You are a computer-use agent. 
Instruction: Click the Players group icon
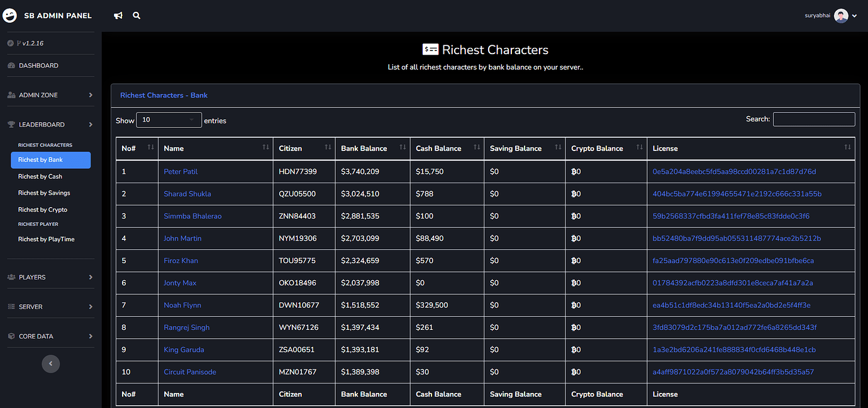point(11,277)
